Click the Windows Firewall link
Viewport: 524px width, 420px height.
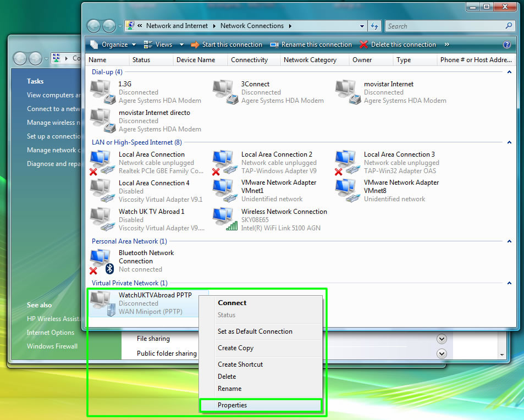(x=52, y=346)
